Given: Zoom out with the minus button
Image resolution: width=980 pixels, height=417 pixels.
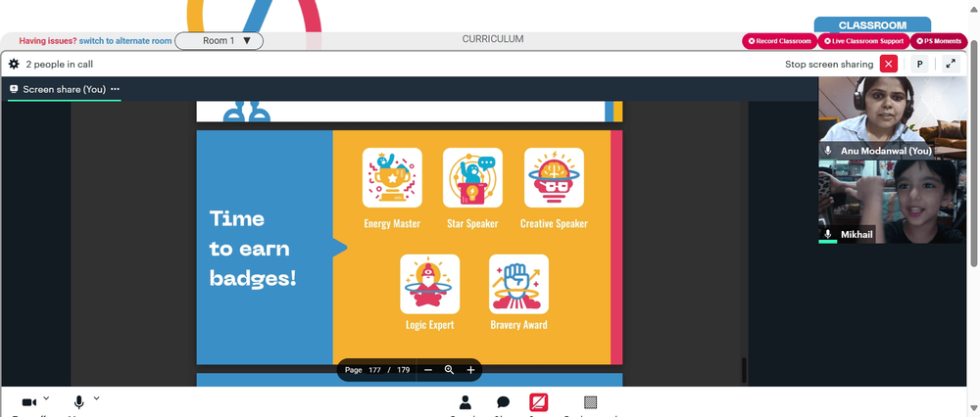Looking at the screenshot, I should pyautogui.click(x=428, y=370).
